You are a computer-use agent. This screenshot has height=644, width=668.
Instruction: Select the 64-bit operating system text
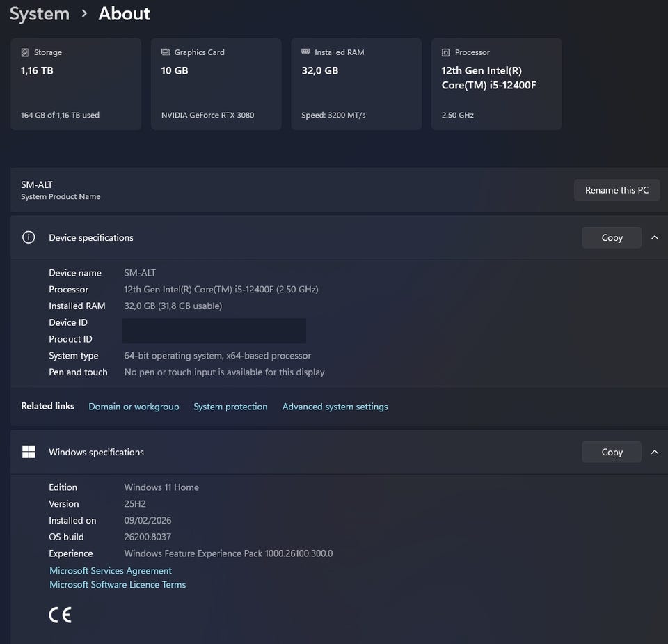point(217,356)
